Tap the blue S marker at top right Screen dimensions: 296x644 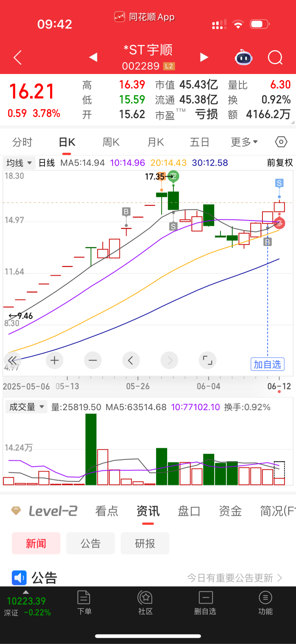[x=279, y=183]
